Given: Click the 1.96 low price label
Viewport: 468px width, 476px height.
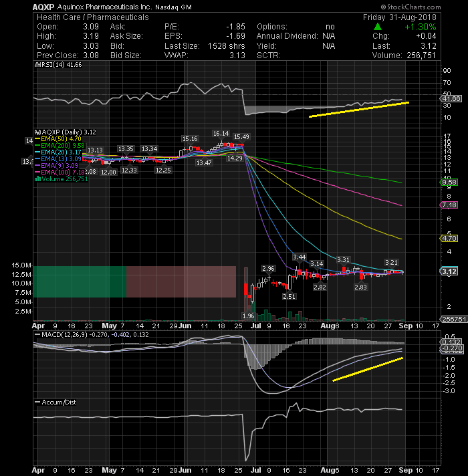Looking at the screenshot, I should (x=248, y=316).
